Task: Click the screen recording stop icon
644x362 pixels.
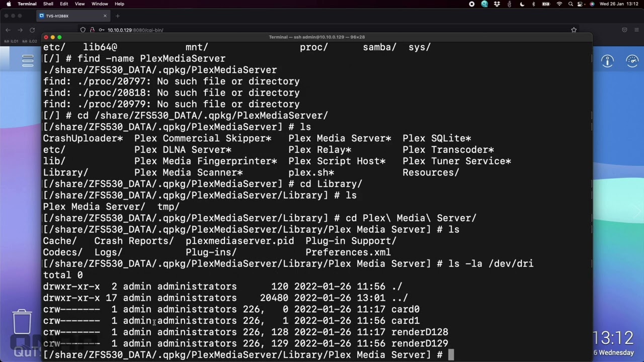Action: (x=471, y=4)
